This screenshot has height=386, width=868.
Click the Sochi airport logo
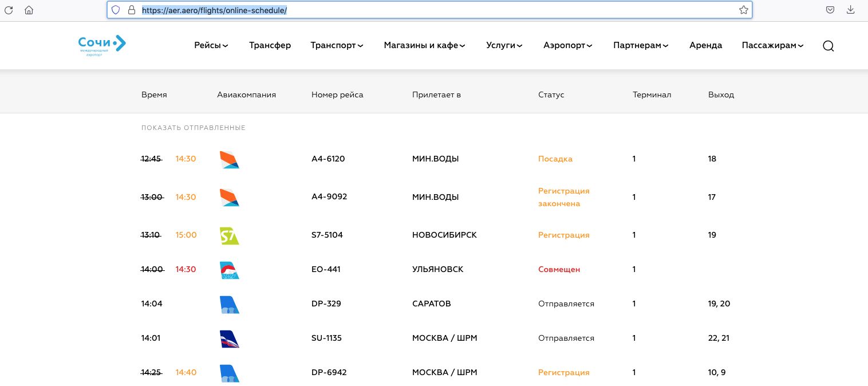[x=102, y=45]
